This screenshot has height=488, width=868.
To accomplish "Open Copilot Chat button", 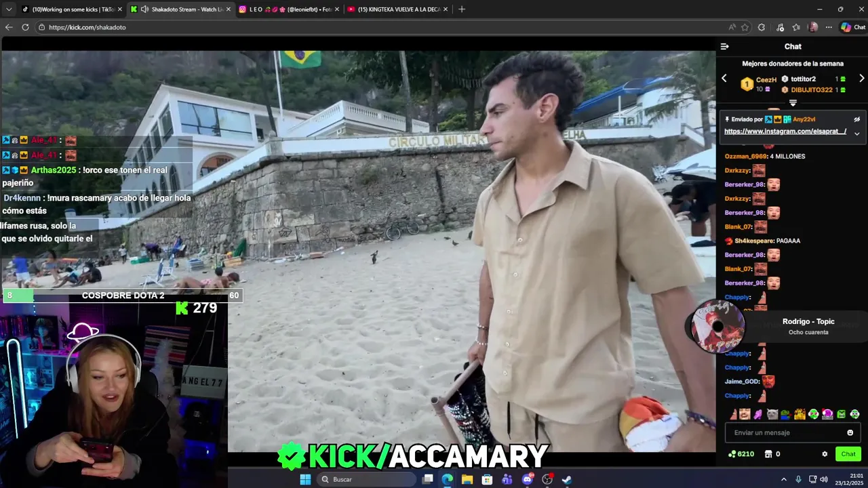I will point(853,27).
